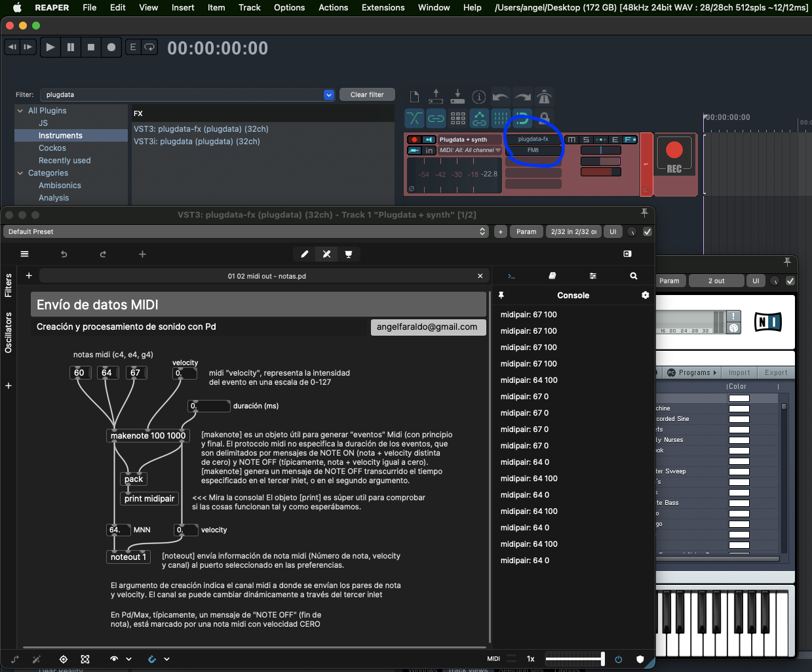Click the New Project toolbar icon

414,97
